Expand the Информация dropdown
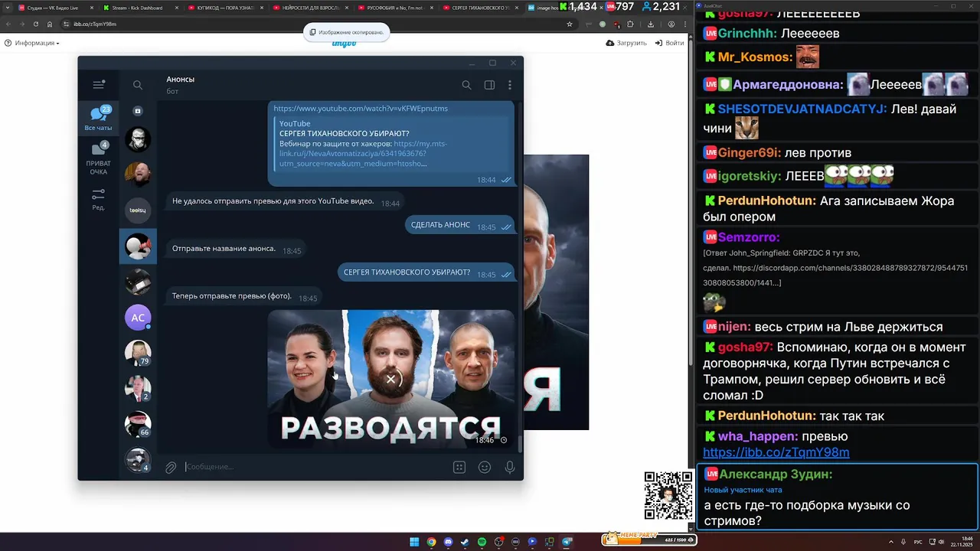The width and height of the screenshot is (980, 551). (32, 43)
